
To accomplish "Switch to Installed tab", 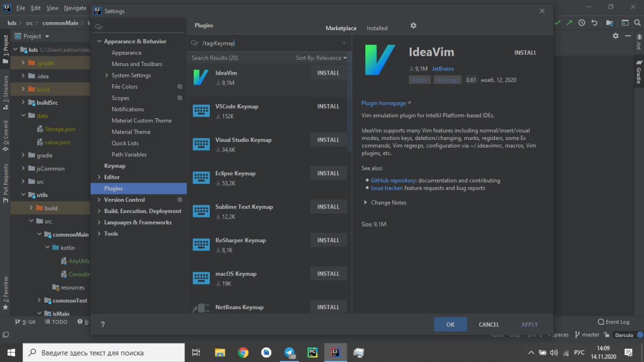I will (x=377, y=28).
